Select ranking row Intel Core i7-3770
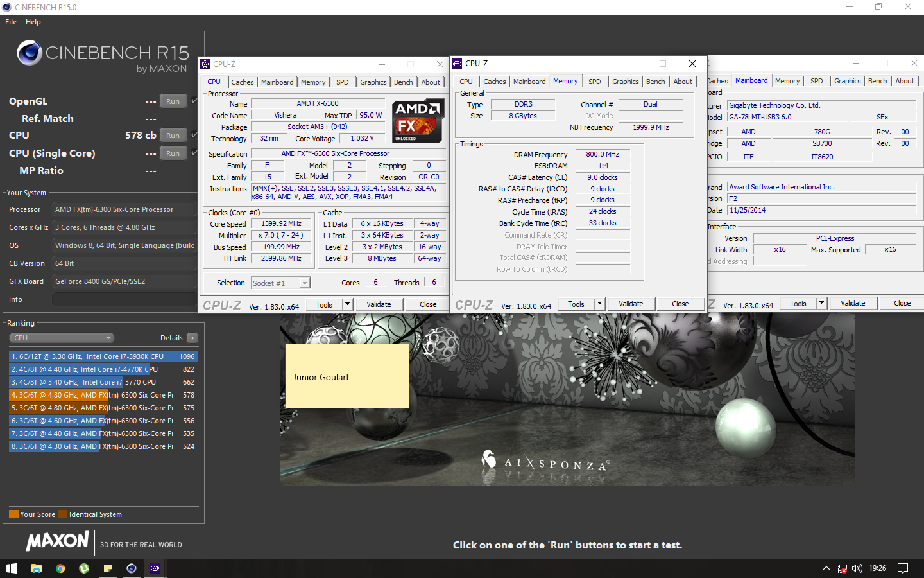This screenshot has width=924, height=578. point(103,382)
